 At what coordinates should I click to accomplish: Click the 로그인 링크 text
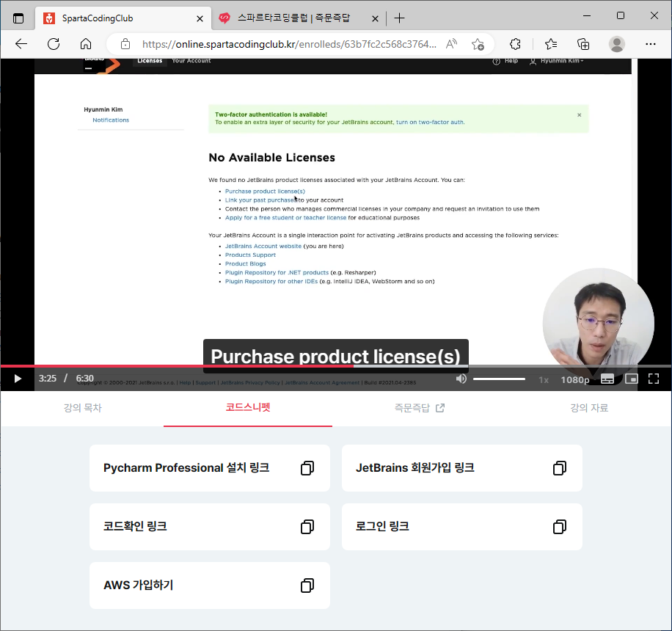382,526
